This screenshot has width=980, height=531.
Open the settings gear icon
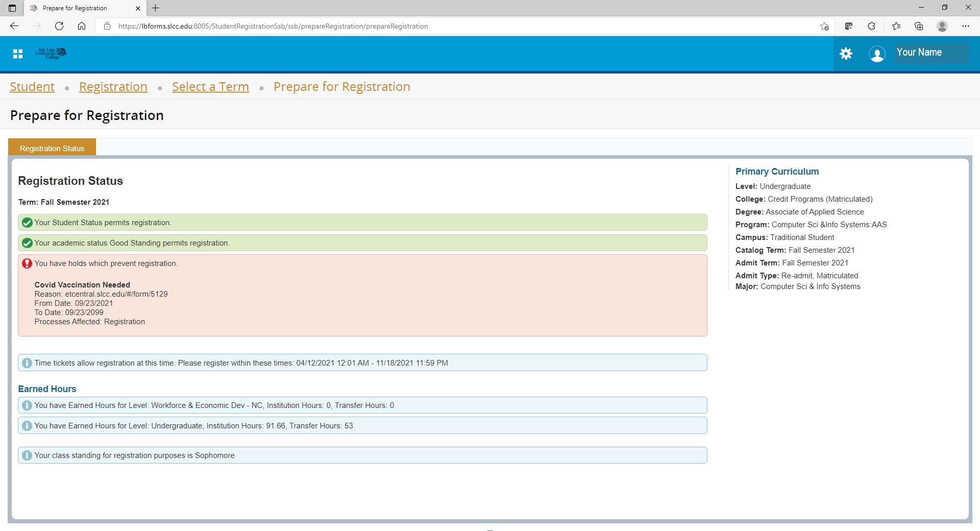(x=846, y=54)
